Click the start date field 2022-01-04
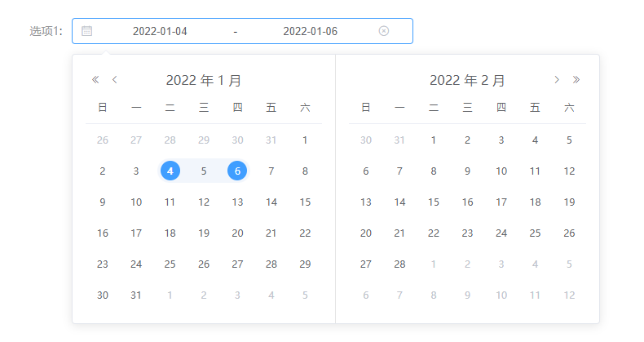The height and width of the screenshot is (342, 644). (x=160, y=31)
